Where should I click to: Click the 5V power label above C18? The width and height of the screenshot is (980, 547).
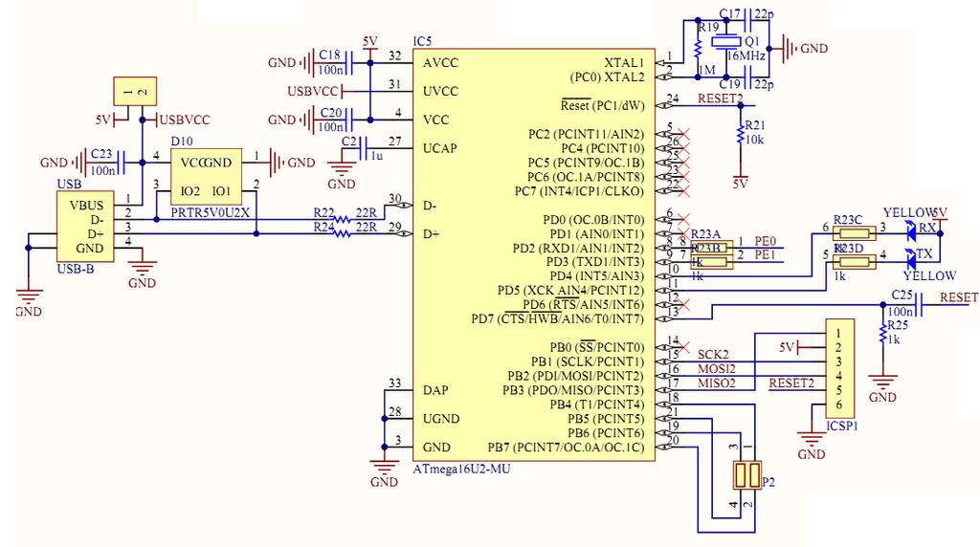point(370,42)
